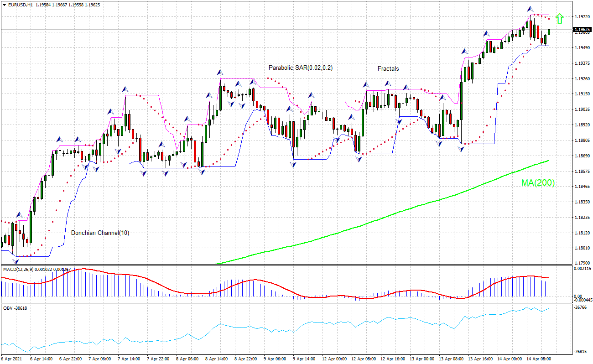Viewport: 593px width, 364px height.
Task: Click the MA(200) text label
Action: click(537, 183)
